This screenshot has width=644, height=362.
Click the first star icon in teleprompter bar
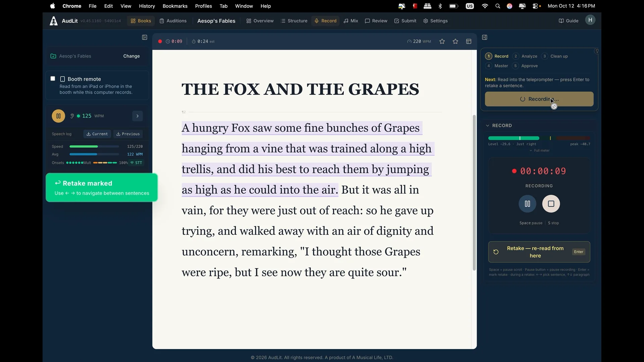pyautogui.click(x=442, y=42)
